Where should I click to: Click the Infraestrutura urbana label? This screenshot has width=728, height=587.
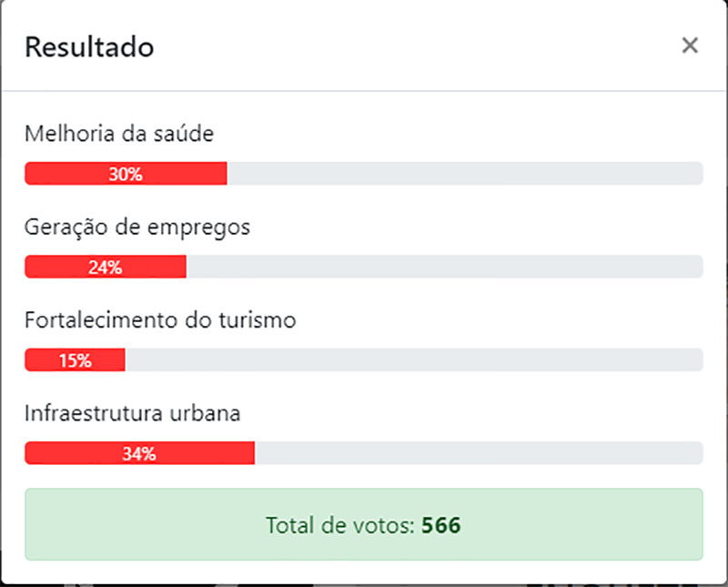132,413
